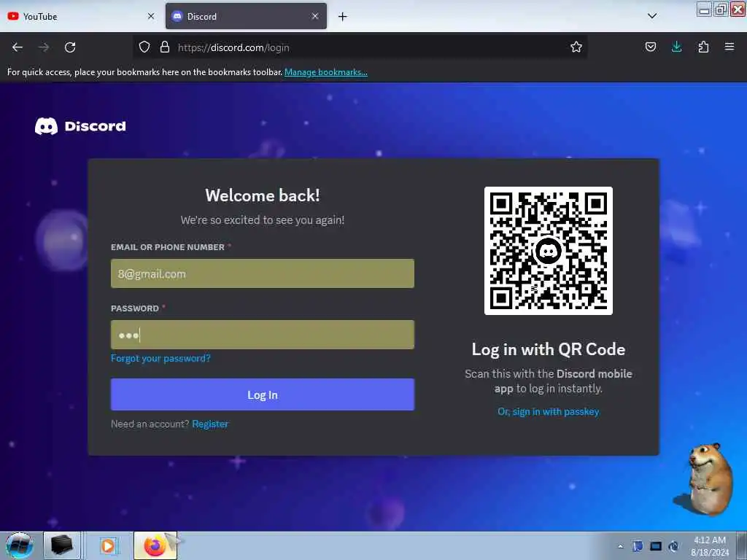The width and height of the screenshot is (747, 560).
Task: Follow the Register link
Action: (x=210, y=424)
